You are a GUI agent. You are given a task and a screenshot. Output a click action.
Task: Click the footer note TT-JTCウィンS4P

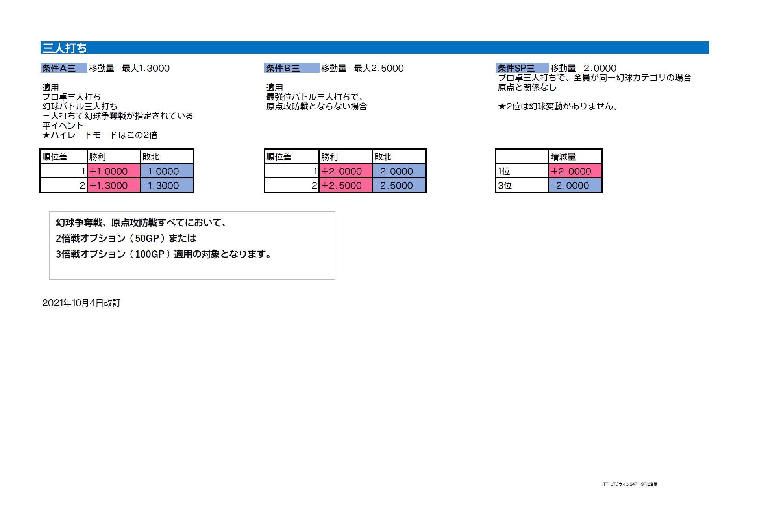point(620,484)
